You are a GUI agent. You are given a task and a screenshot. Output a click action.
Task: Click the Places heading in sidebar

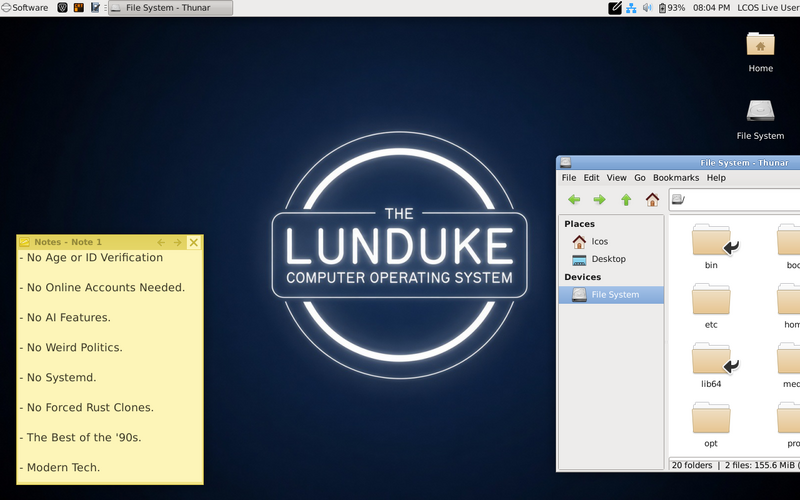tap(579, 224)
